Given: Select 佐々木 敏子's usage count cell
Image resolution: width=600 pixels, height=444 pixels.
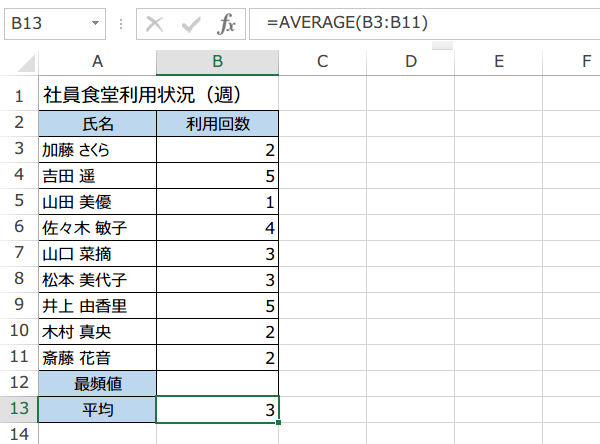Looking at the screenshot, I should pos(217,228).
